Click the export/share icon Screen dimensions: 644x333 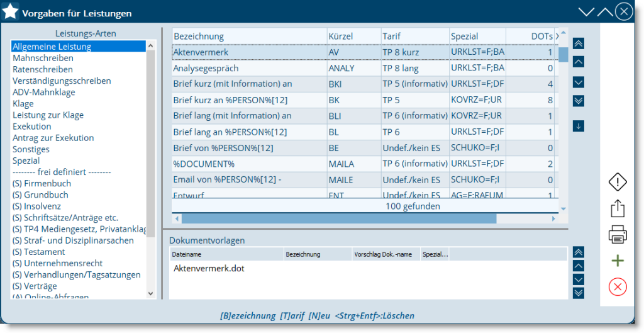[618, 209]
